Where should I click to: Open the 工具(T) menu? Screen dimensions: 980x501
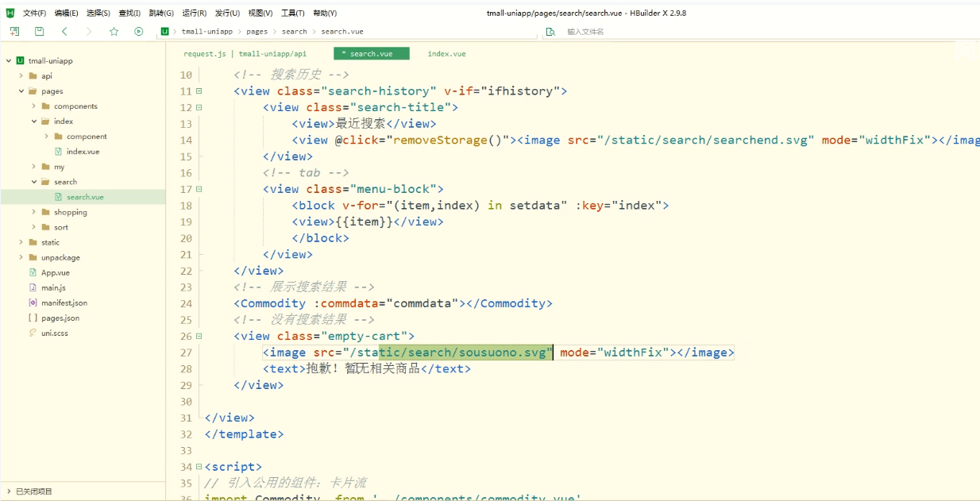click(293, 13)
